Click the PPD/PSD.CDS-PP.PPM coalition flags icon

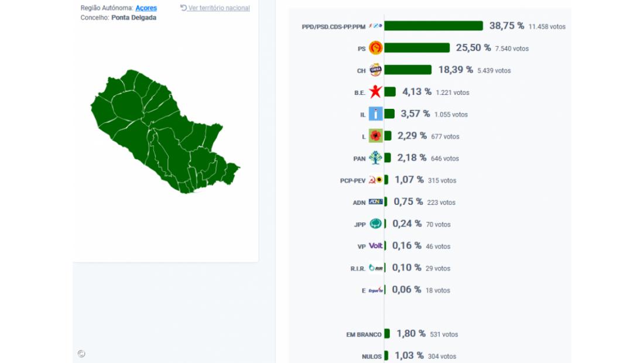tap(375, 25)
